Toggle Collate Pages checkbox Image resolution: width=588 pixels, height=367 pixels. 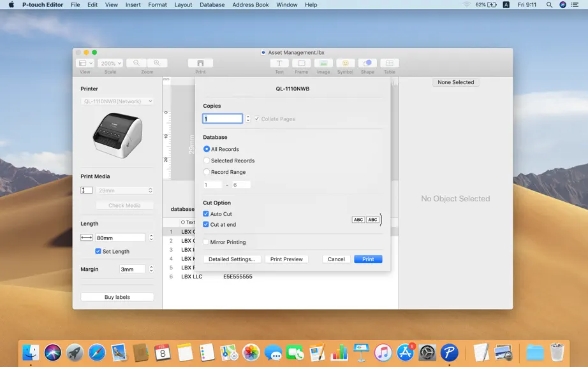[257, 119]
